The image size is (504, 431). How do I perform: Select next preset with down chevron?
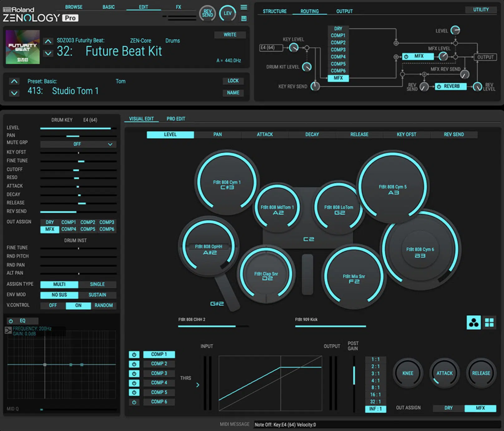(x=14, y=93)
